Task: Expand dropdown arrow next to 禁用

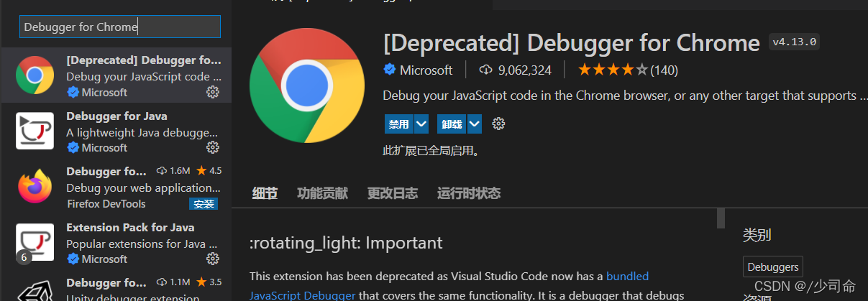Action: tap(421, 124)
